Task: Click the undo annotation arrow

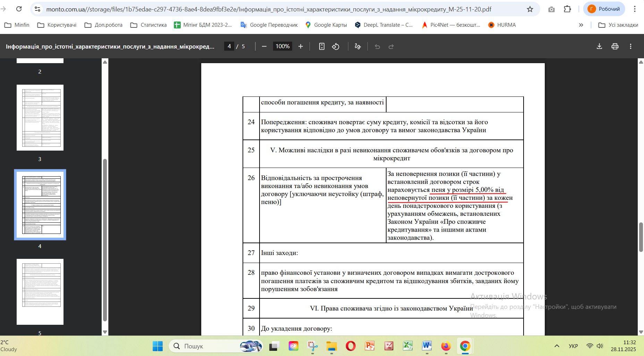Action: coord(378,46)
